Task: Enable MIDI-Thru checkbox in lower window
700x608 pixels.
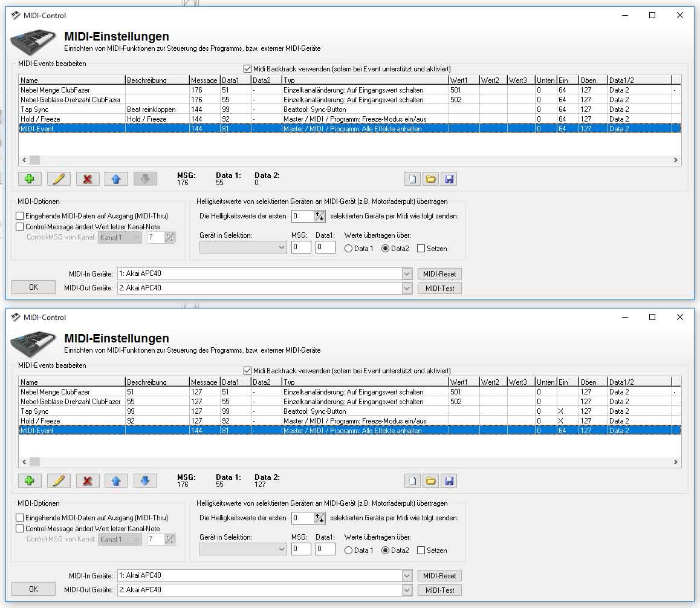Action: point(21,518)
